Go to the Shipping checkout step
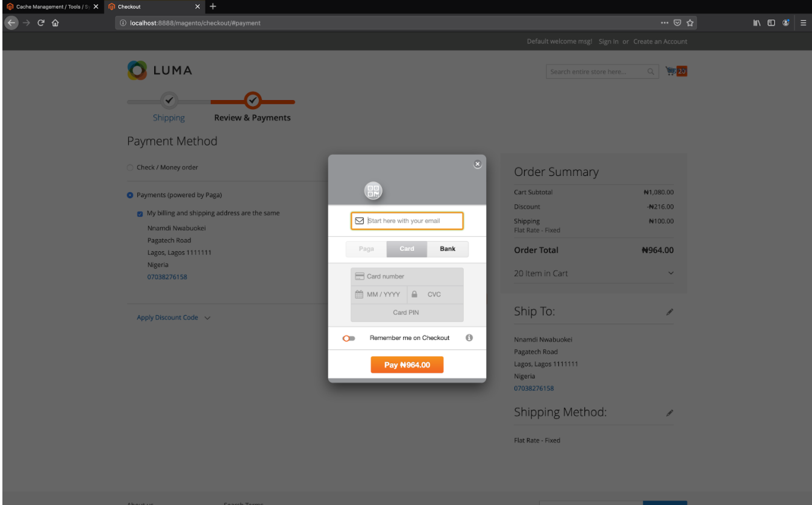Image resolution: width=812 pixels, height=505 pixels. point(169,118)
